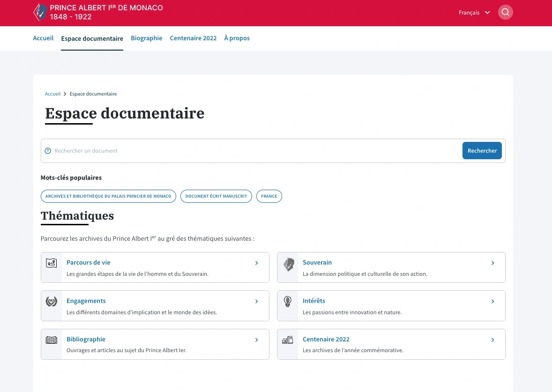The width and height of the screenshot is (552, 392).
Task: Click the Rechercher button
Action: coord(482,151)
